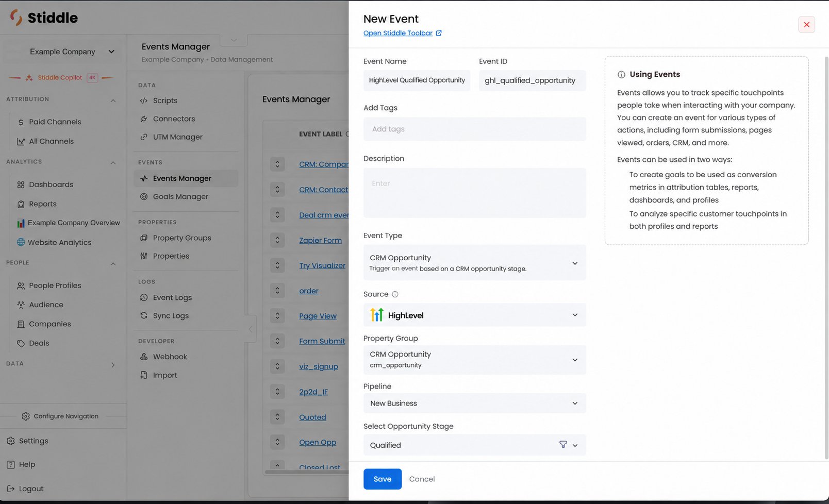Viewport: 829px width, 504px height.
Task: Click the Event ID input field
Action: 533,80
